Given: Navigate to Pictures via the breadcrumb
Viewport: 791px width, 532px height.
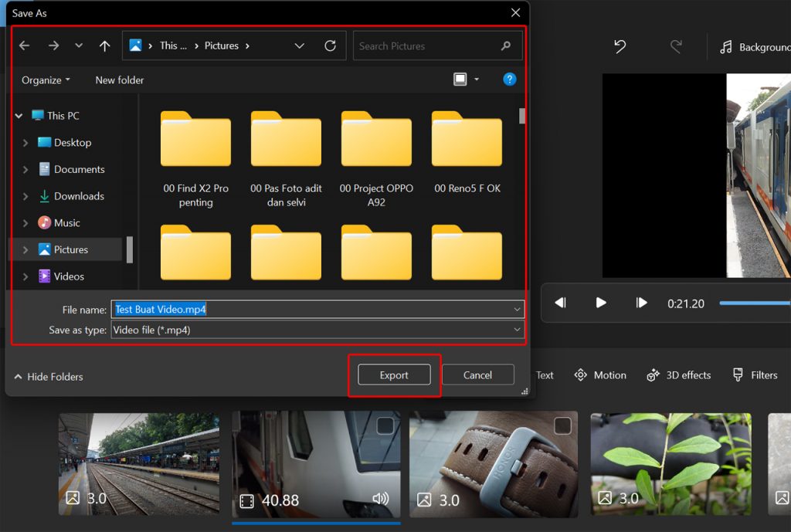Looking at the screenshot, I should (222, 46).
